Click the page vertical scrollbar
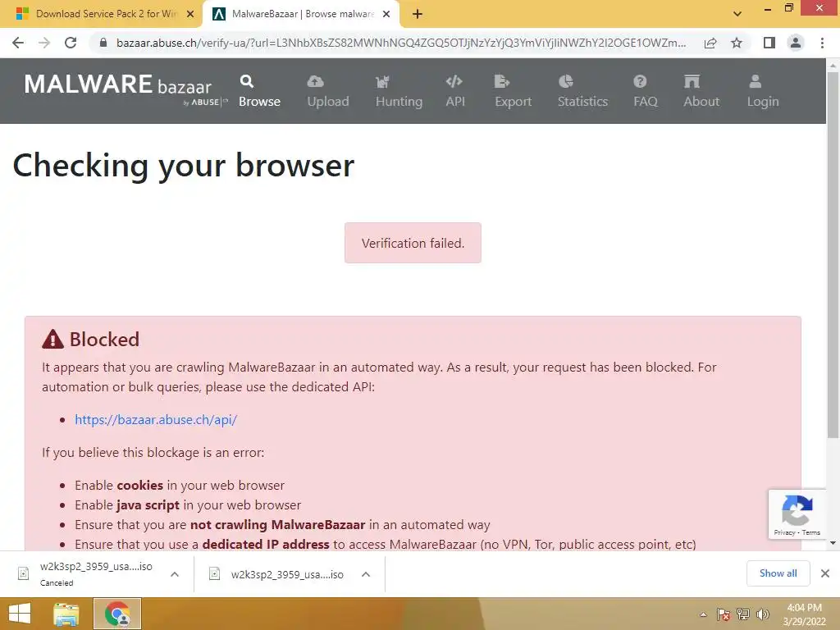This screenshot has width=840, height=630. point(833,254)
